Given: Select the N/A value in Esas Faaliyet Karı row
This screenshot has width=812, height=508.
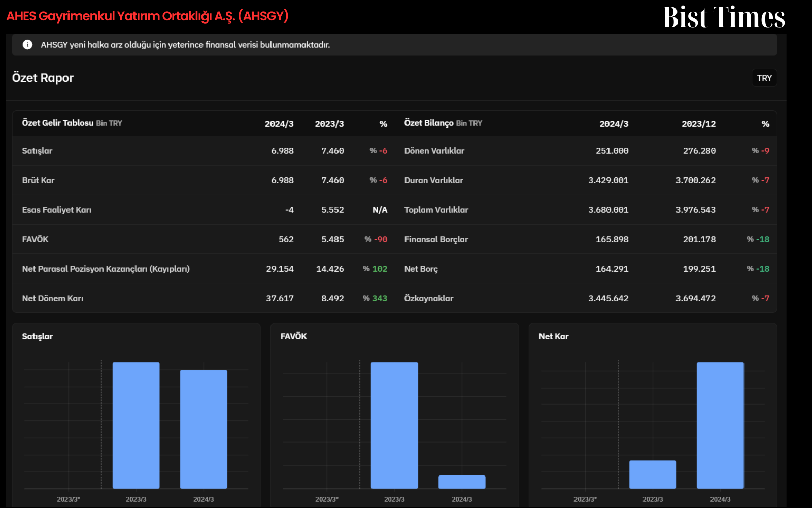Looking at the screenshot, I should click(x=380, y=210).
